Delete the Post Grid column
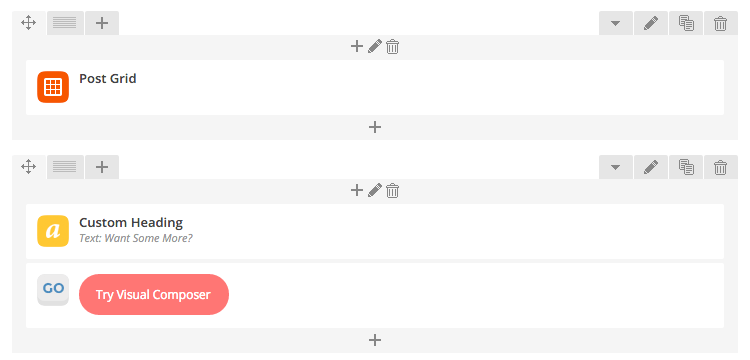The image size is (750, 360). [392, 47]
